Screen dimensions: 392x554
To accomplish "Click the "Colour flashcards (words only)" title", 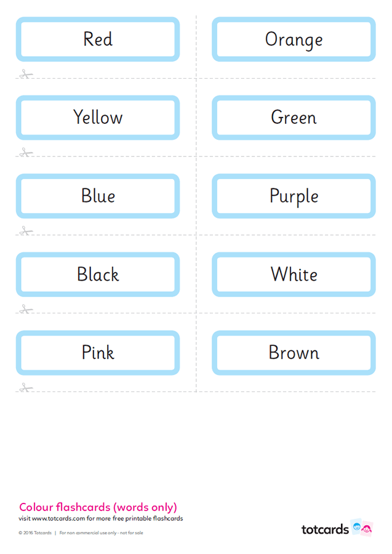I will point(98,507).
